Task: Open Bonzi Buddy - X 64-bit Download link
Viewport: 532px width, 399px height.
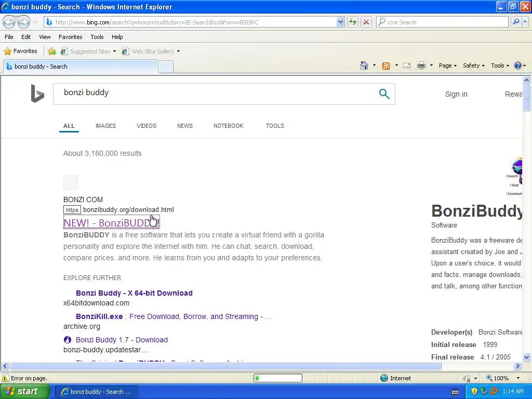Action: tap(134, 293)
